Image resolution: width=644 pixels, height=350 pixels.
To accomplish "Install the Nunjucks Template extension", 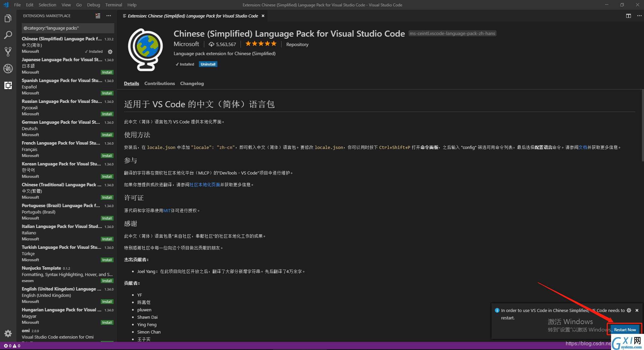I will tap(107, 281).
